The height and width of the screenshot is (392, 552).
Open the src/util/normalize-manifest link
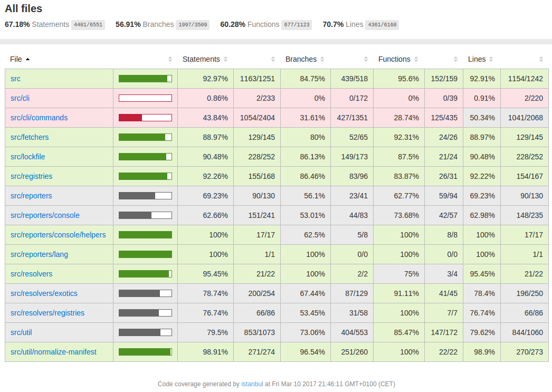click(x=53, y=352)
